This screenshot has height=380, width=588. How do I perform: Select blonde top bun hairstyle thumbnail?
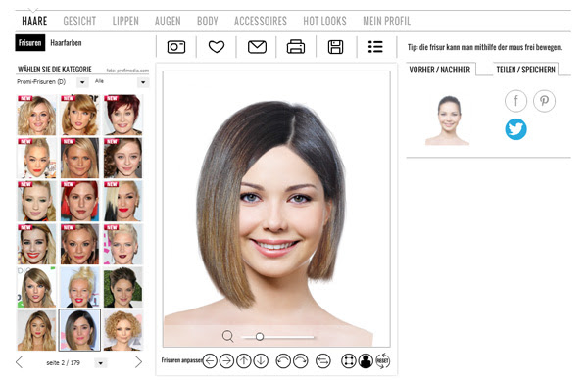[x=80, y=287]
